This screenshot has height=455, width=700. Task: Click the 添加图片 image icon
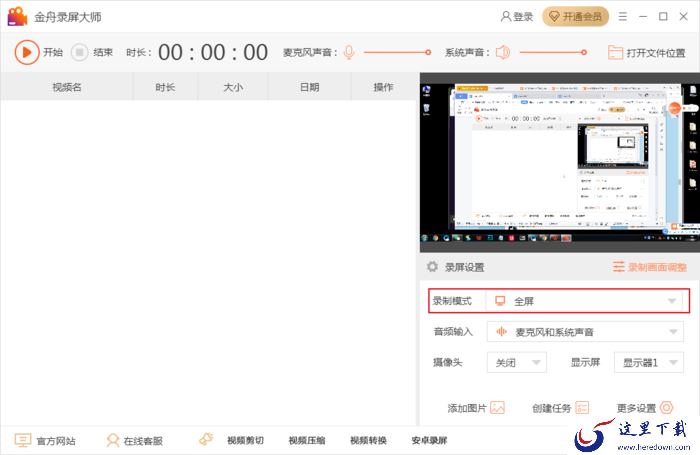point(497,408)
